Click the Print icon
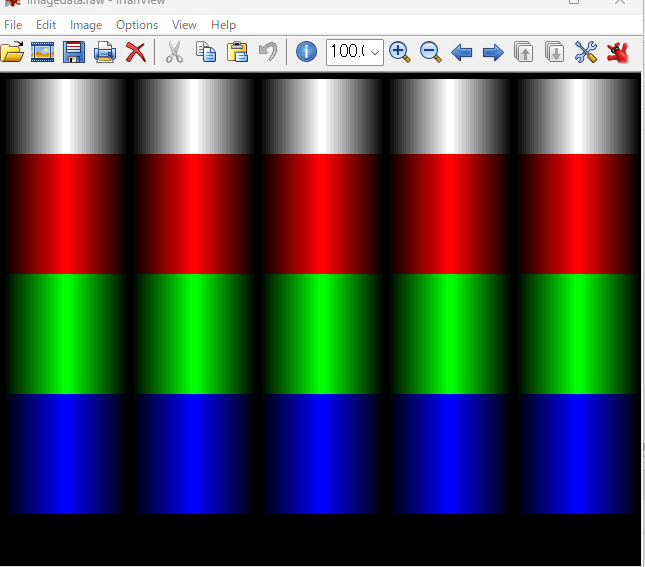 [105, 52]
